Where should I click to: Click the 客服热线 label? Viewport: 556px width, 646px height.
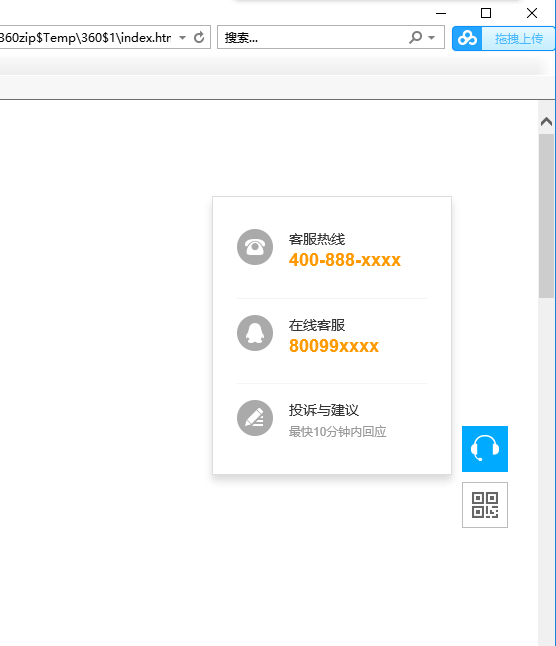[x=317, y=239]
